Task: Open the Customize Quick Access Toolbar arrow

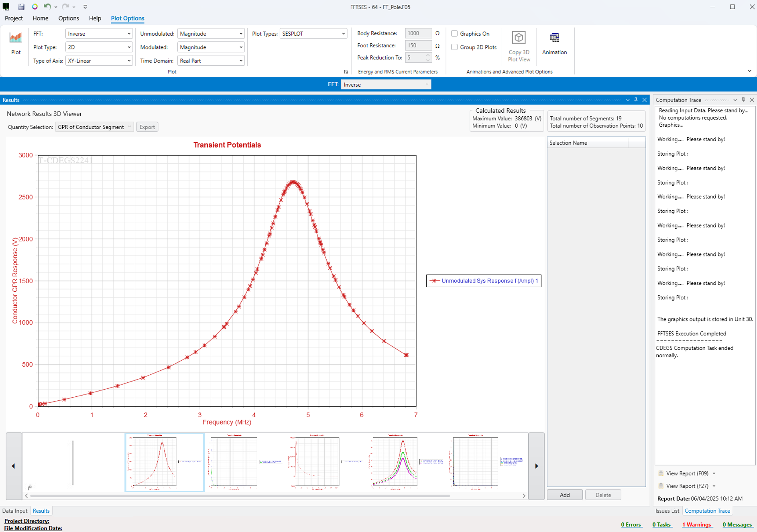Action: [x=85, y=7]
